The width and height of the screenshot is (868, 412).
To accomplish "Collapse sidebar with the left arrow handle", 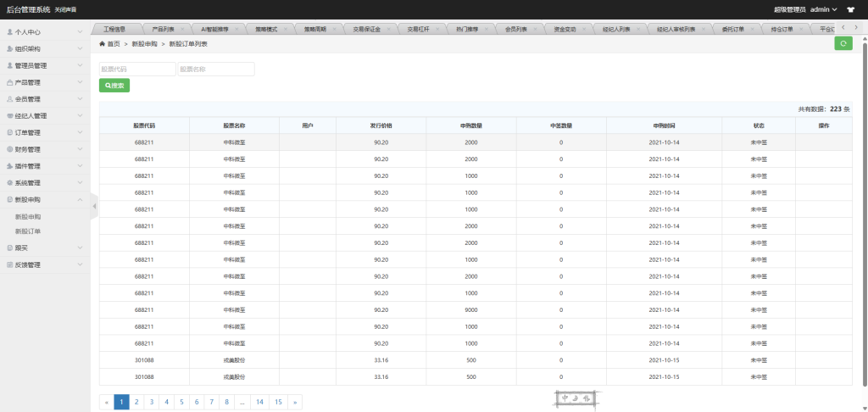I will click(94, 206).
